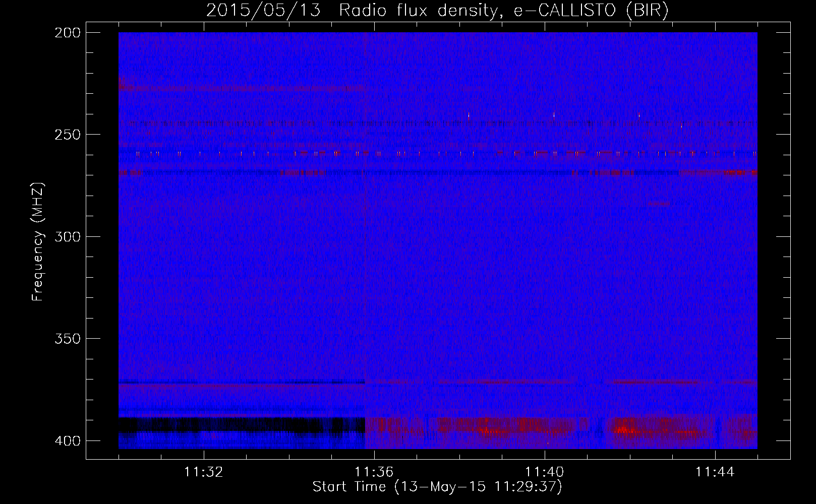Click the 350 frequency tick label
This screenshot has width=816, height=504.
point(67,338)
